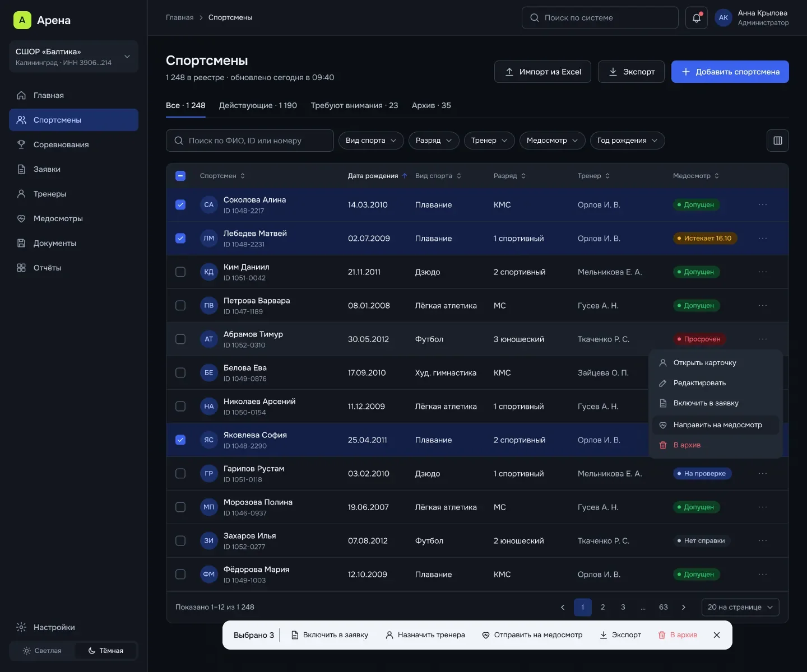Change rows per page dropdown

[x=740, y=607]
